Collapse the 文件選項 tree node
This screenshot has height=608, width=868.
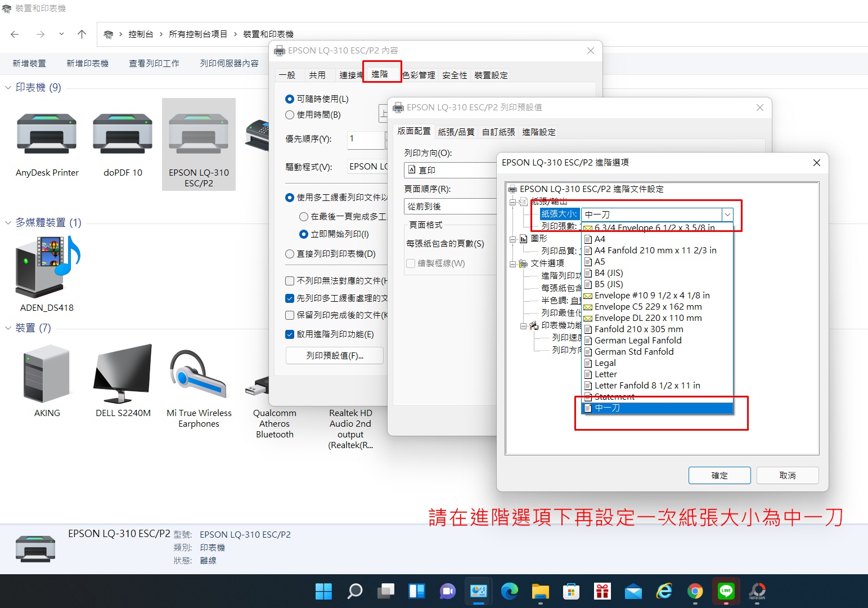click(x=513, y=263)
